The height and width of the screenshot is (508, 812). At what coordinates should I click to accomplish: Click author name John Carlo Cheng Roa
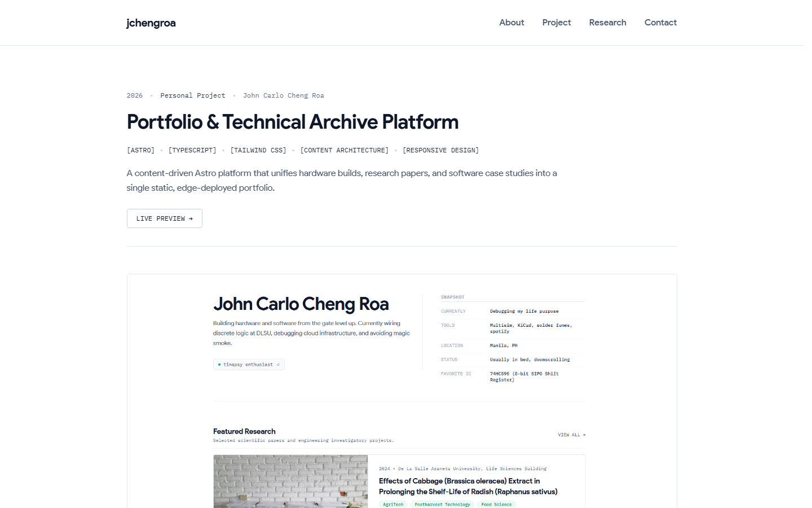point(284,95)
